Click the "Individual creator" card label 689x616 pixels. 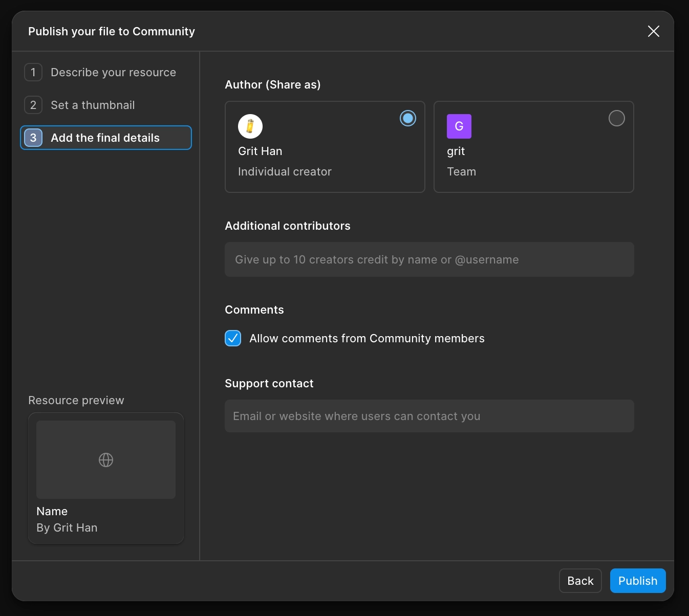point(285,171)
